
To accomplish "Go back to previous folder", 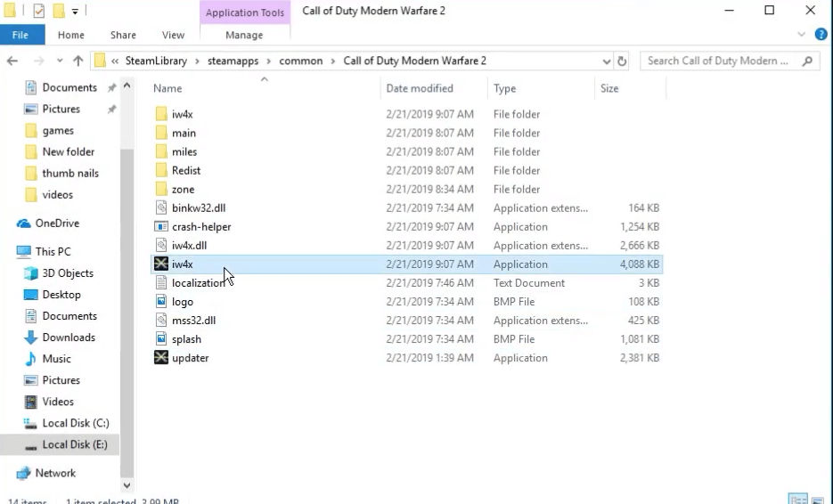I will click(x=12, y=61).
